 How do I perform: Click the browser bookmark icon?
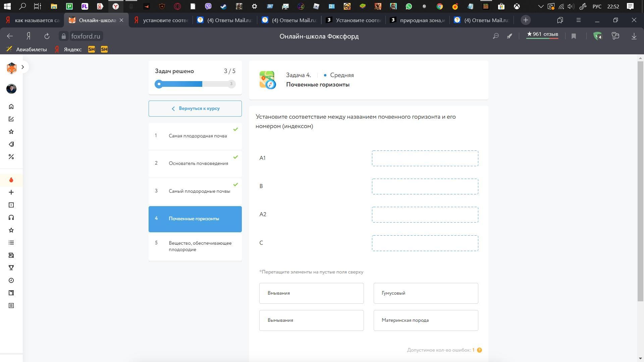tap(574, 36)
